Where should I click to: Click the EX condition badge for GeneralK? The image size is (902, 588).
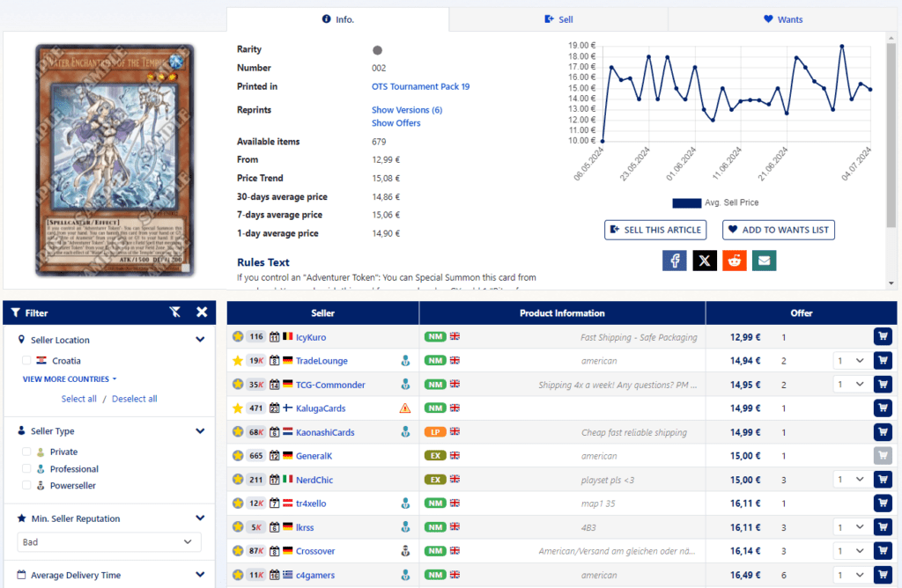435,456
